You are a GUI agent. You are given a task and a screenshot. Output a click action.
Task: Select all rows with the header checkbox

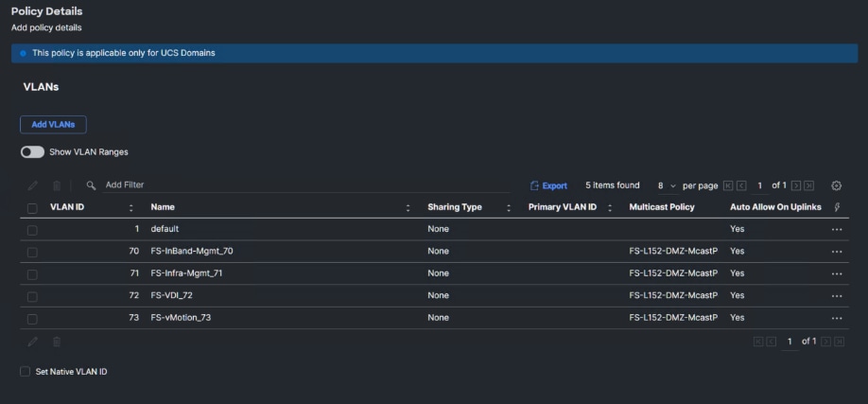click(x=32, y=207)
